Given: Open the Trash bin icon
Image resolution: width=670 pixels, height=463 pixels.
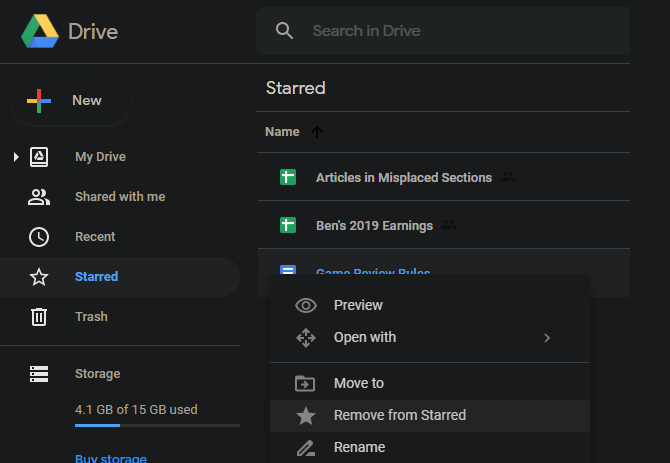Looking at the screenshot, I should click(x=39, y=317).
